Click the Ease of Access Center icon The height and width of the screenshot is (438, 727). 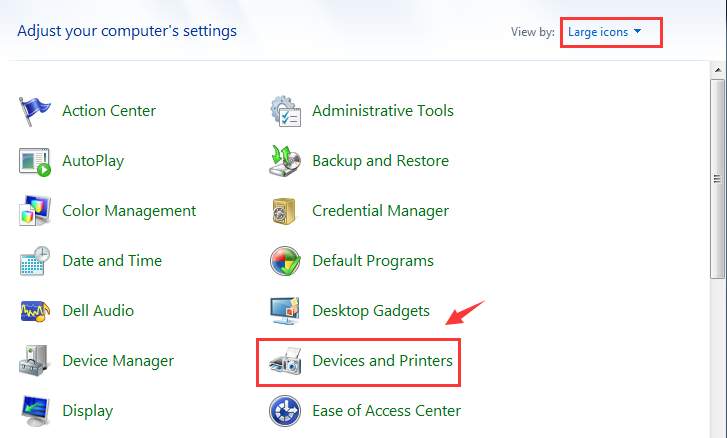point(285,411)
